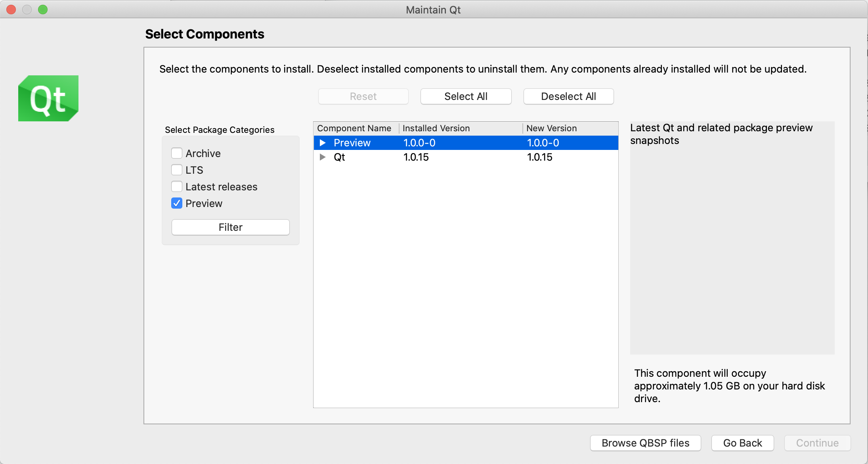868x464 pixels.
Task: Uncheck the Preview category checkbox
Action: coord(177,203)
